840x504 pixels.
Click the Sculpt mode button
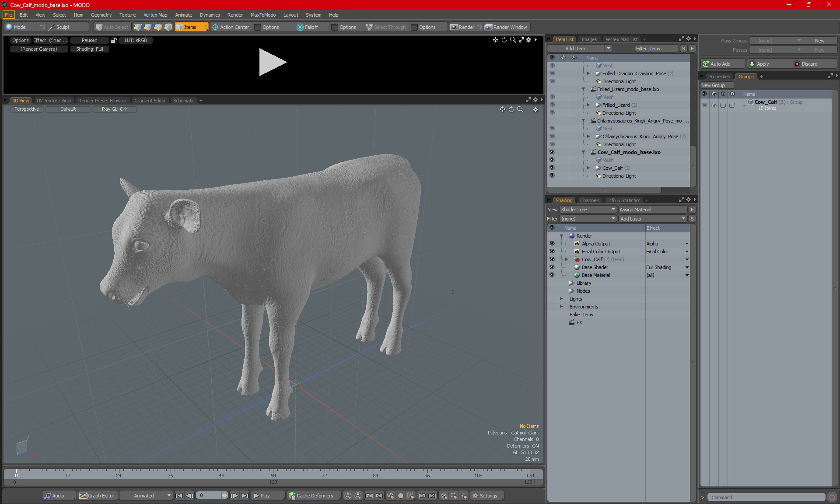(67, 27)
